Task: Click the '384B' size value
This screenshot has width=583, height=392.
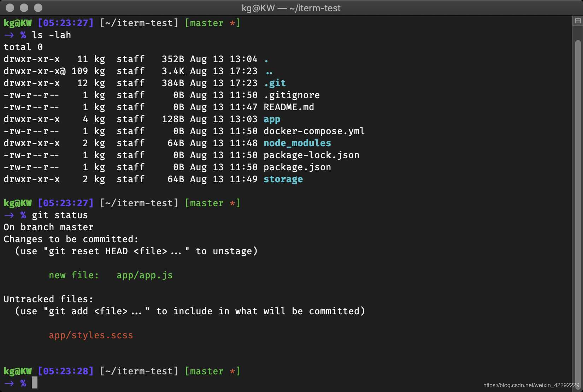Action: point(173,83)
